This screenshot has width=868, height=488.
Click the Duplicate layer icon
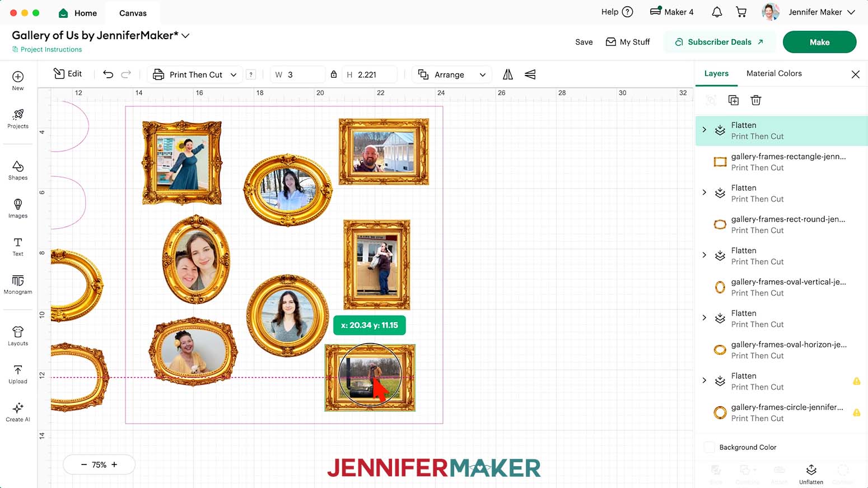point(734,100)
